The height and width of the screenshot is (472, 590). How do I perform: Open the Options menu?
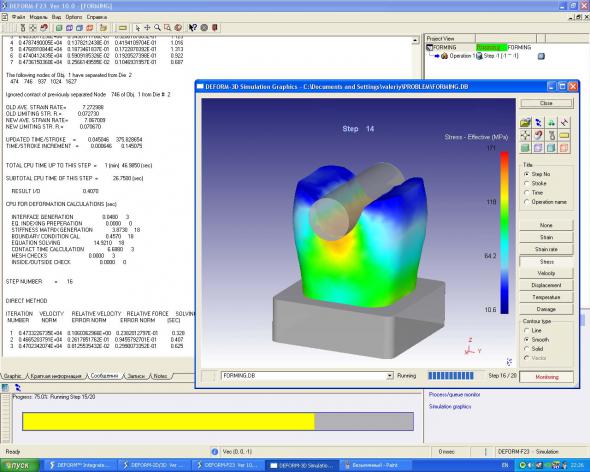(74, 17)
